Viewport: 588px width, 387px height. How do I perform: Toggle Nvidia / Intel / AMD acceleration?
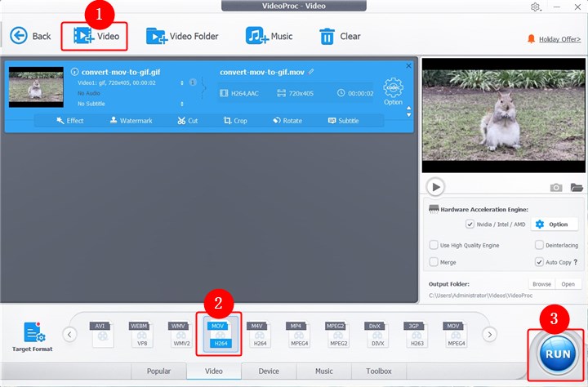click(x=470, y=225)
